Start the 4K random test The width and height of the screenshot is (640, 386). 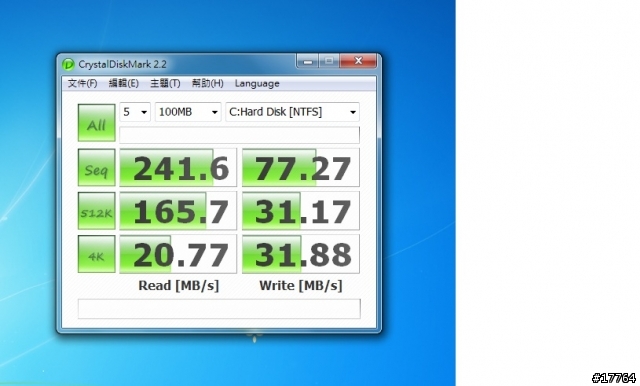(96, 254)
